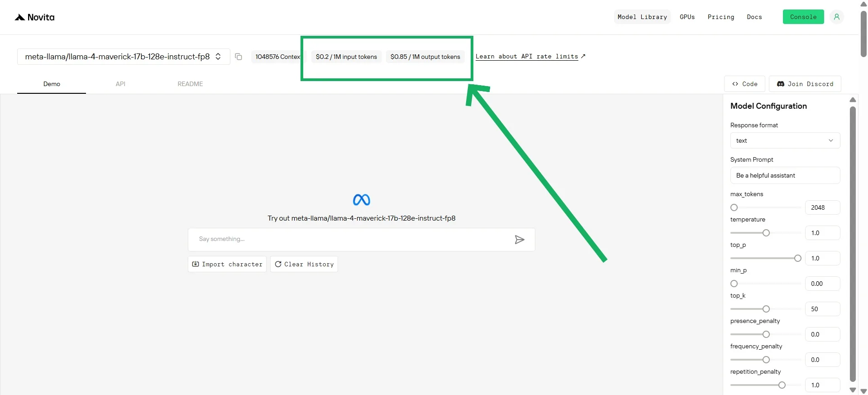This screenshot has height=395, width=868.
Task: Switch to the Demo tab
Action: 52,84
